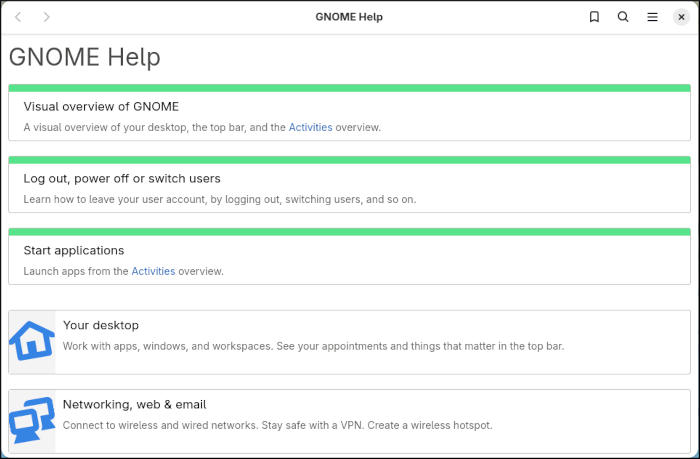Go back using the header back arrow
The image size is (700, 459).
[x=18, y=17]
